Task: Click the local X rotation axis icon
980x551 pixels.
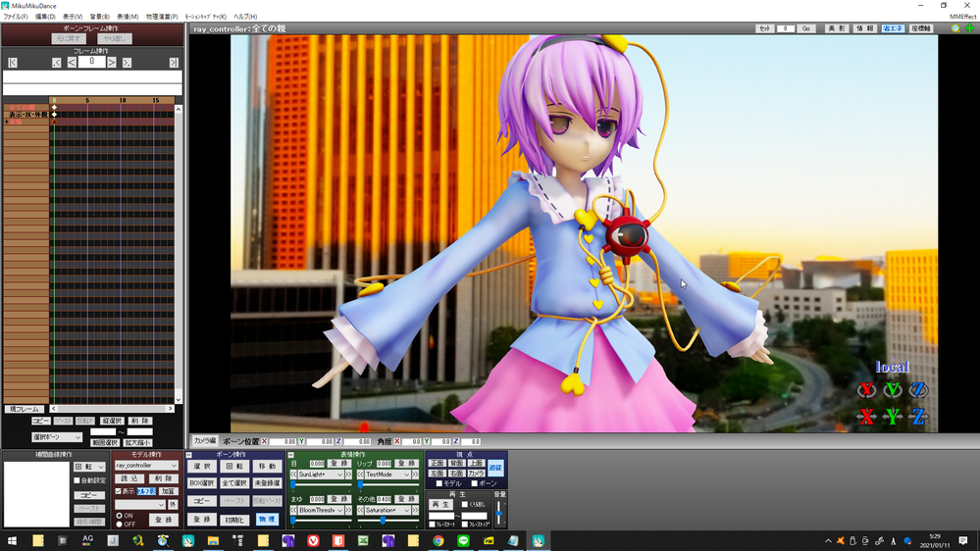Action: pos(866,390)
